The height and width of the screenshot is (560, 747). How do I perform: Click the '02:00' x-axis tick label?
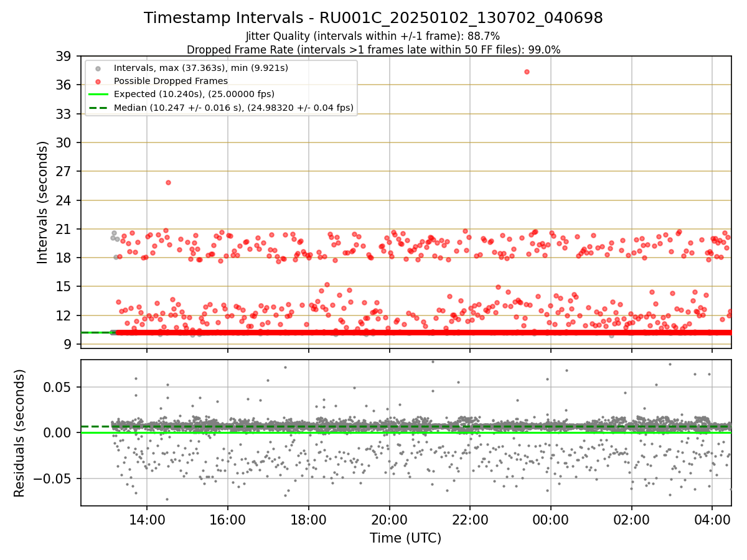pyautogui.click(x=632, y=519)
